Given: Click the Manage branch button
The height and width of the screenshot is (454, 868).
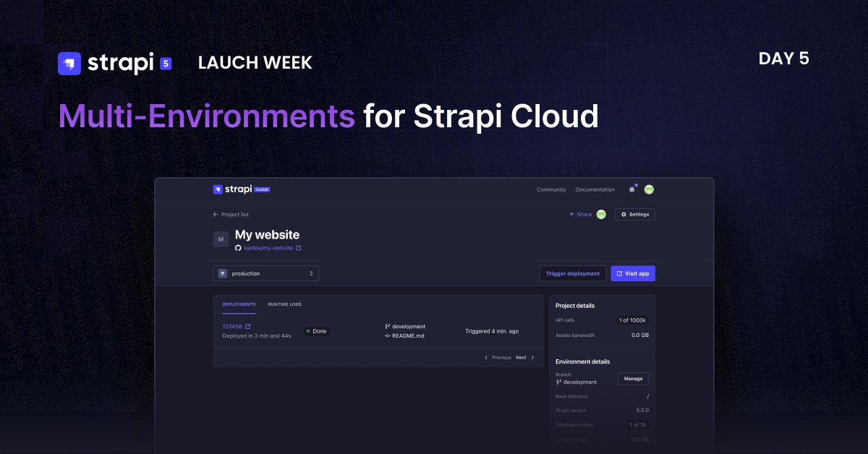Looking at the screenshot, I should coord(634,379).
